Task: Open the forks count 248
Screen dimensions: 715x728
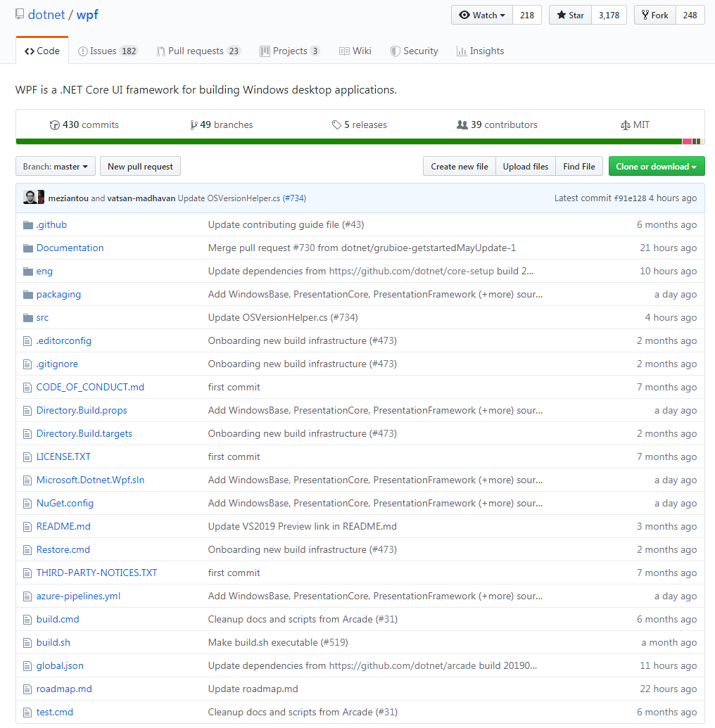Action: 690,15
